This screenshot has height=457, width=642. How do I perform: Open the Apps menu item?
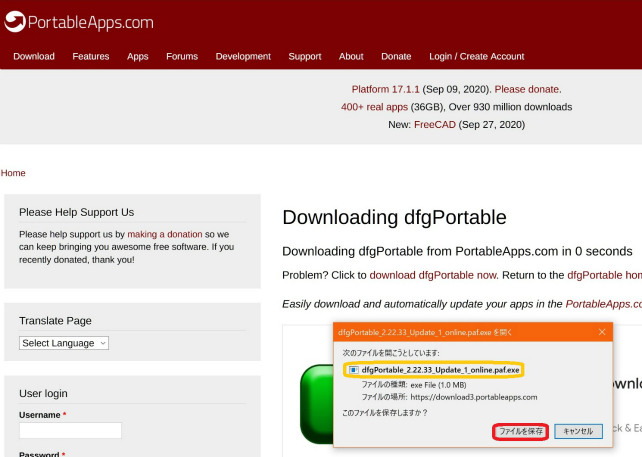click(x=138, y=57)
